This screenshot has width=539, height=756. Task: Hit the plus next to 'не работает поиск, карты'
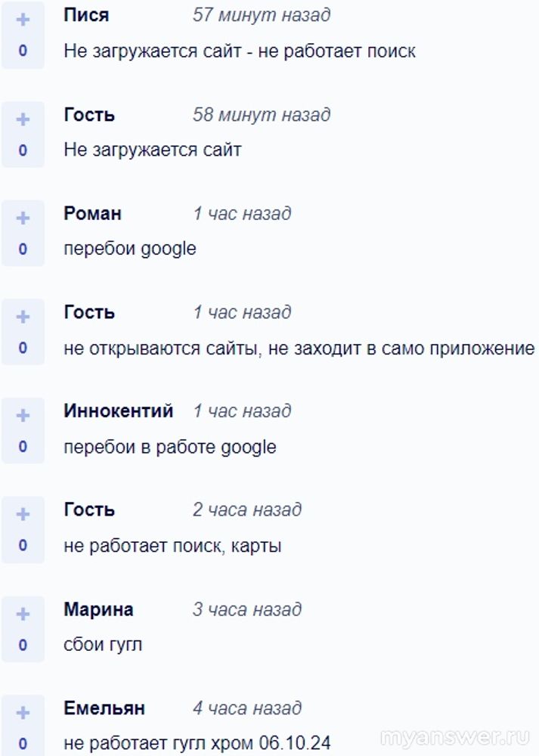(23, 515)
